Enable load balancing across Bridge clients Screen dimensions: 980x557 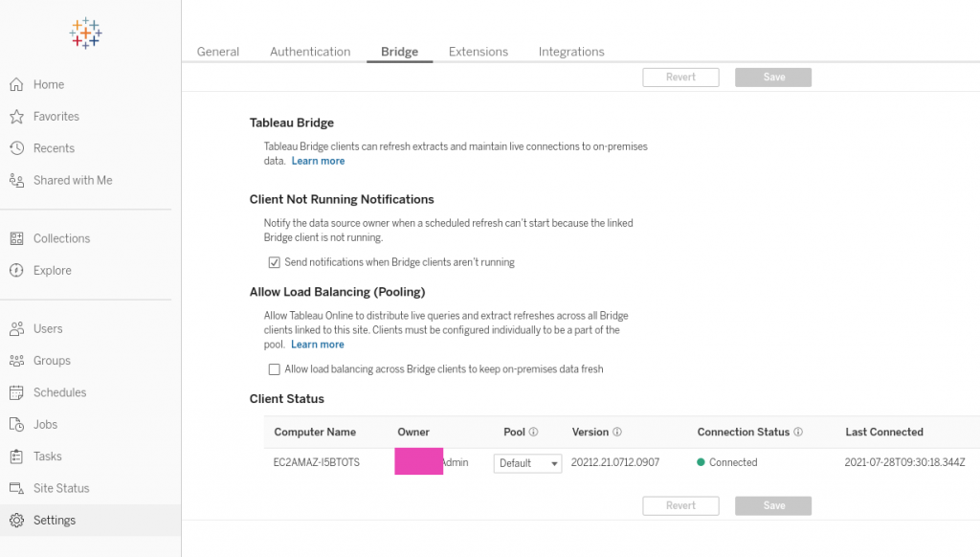pos(275,368)
